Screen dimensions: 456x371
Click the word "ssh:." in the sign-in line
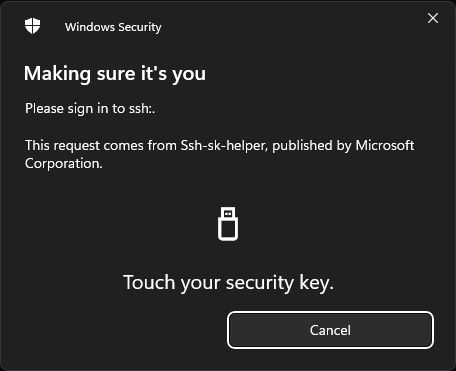point(142,109)
